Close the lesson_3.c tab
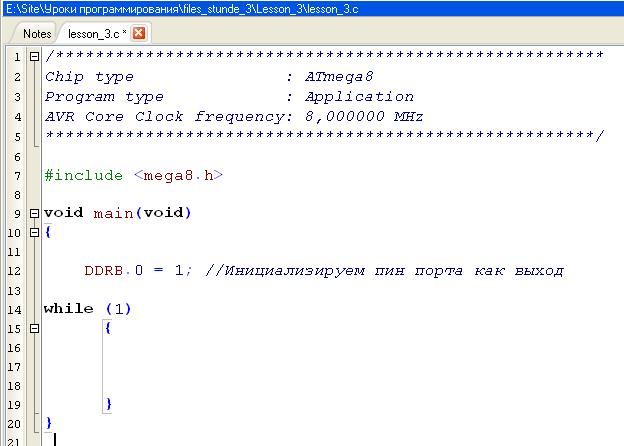624x446 pixels. tap(139, 33)
